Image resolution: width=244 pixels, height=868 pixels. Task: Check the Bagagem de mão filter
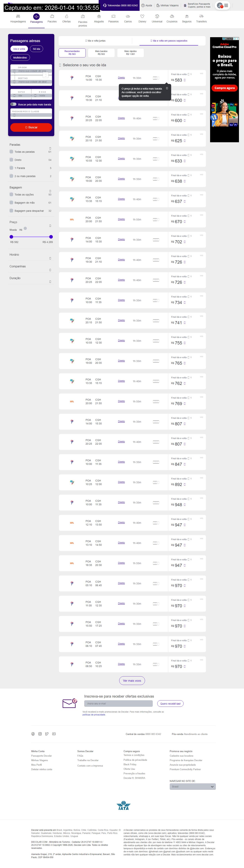point(11,203)
